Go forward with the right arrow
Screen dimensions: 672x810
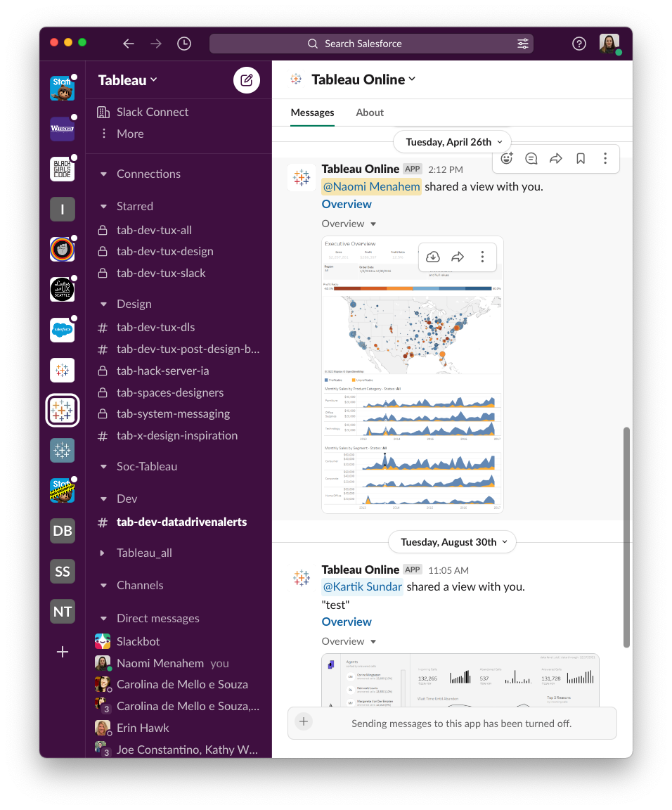coord(156,44)
